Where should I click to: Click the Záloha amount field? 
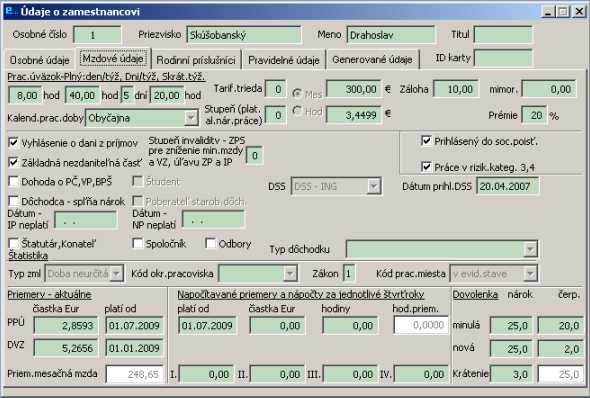coord(456,89)
